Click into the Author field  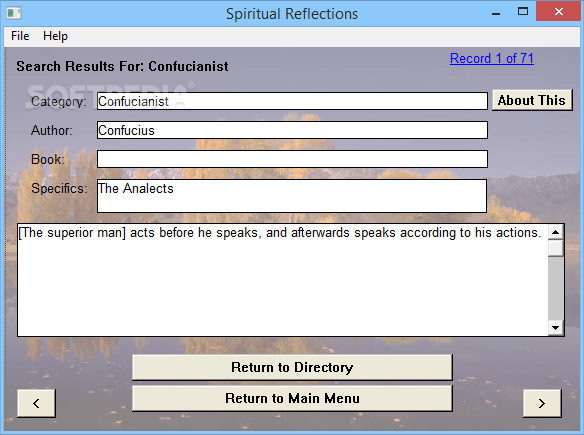(292, 130)
